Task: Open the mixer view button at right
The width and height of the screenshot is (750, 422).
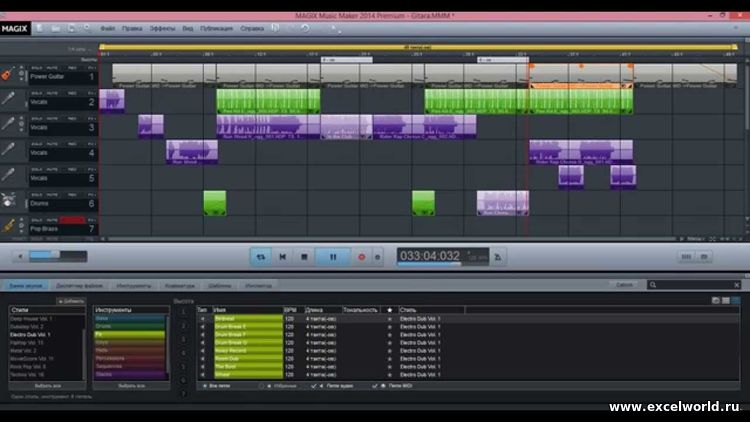Action: [x=686, y=257]
